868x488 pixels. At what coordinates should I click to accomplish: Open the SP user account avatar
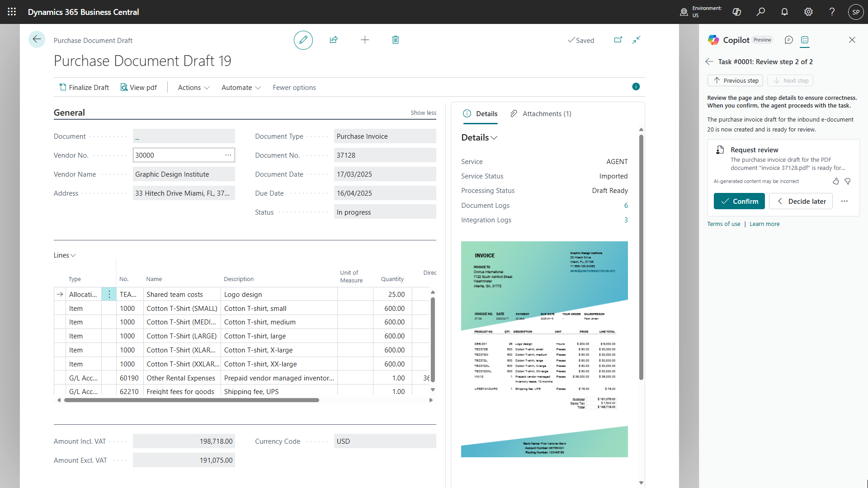[856, 12]
